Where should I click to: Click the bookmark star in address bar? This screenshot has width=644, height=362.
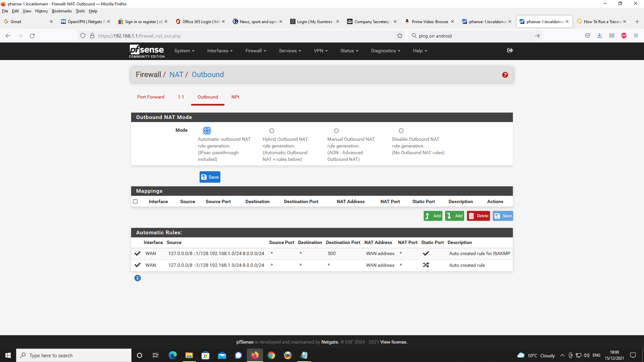[x=400, y=36]
